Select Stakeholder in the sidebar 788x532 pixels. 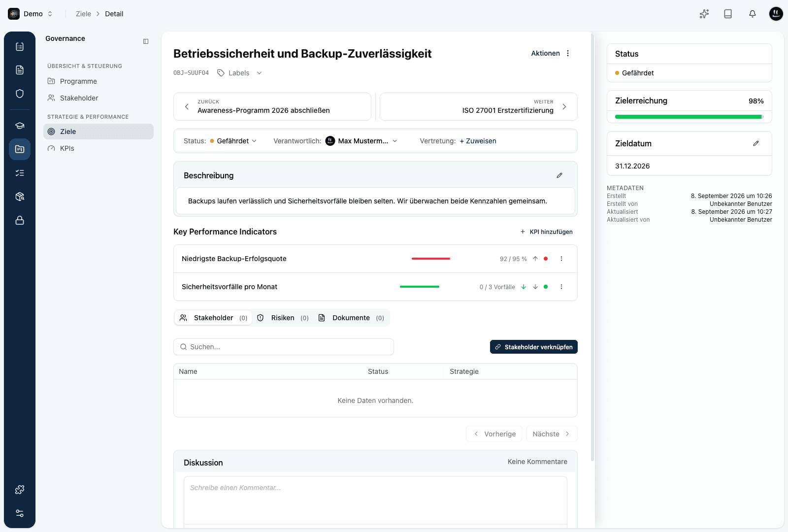(98, 98)
